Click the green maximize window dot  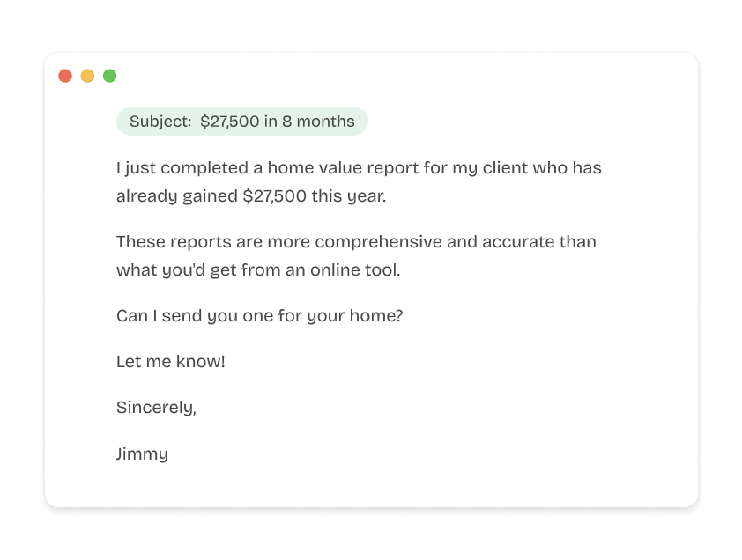109,76
